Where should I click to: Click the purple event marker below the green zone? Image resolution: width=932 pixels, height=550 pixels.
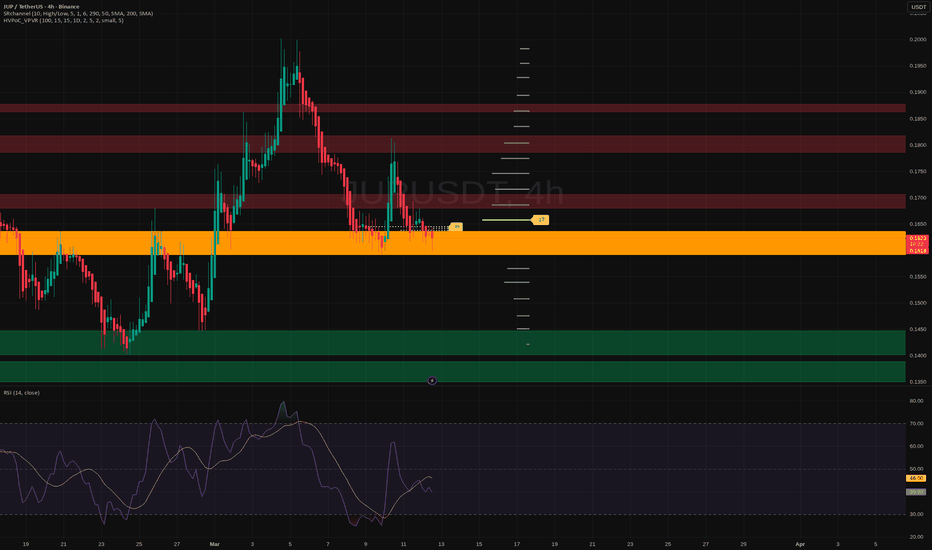pyautogui.click(x=432, y=380)
